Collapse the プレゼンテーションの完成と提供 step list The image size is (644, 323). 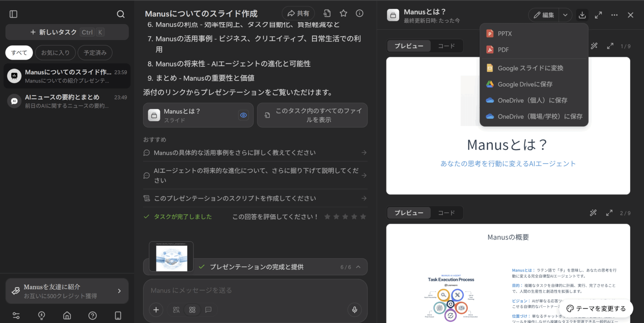pos(358,267)
